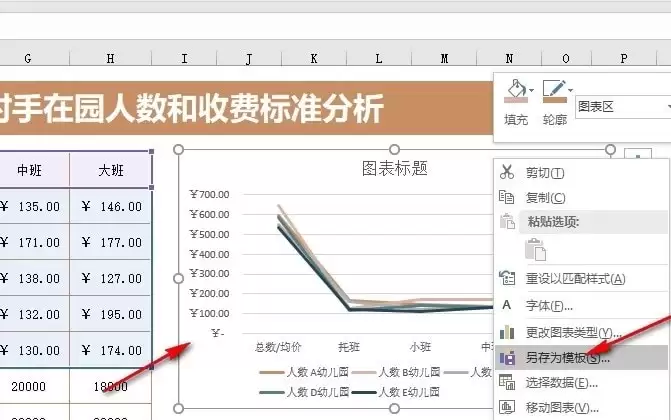Click the Save as Template icon
This screenshot has width=671, height=420.
[507, 357]
